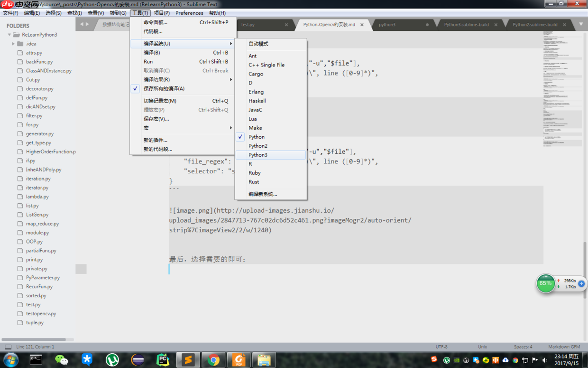Launch Google Chrome from the taskbar
Image resolution: width=588 pixels, height=368 pixels.
pyautogui.click(x=213, y=359)
